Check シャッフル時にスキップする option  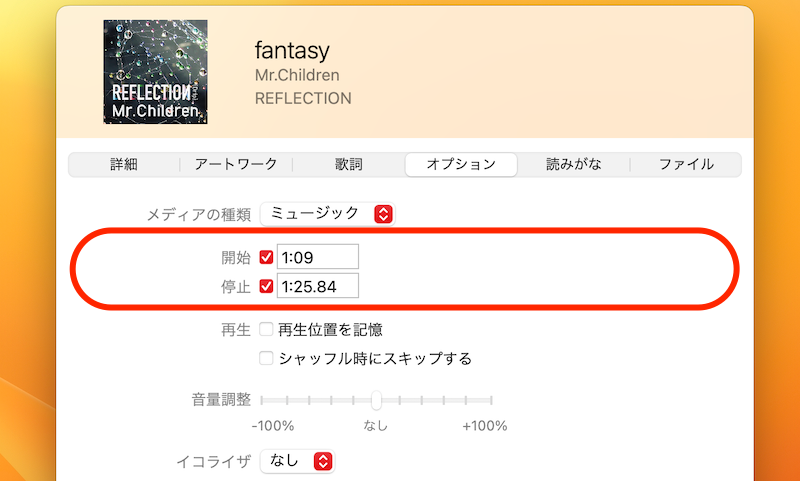(266, 358)
